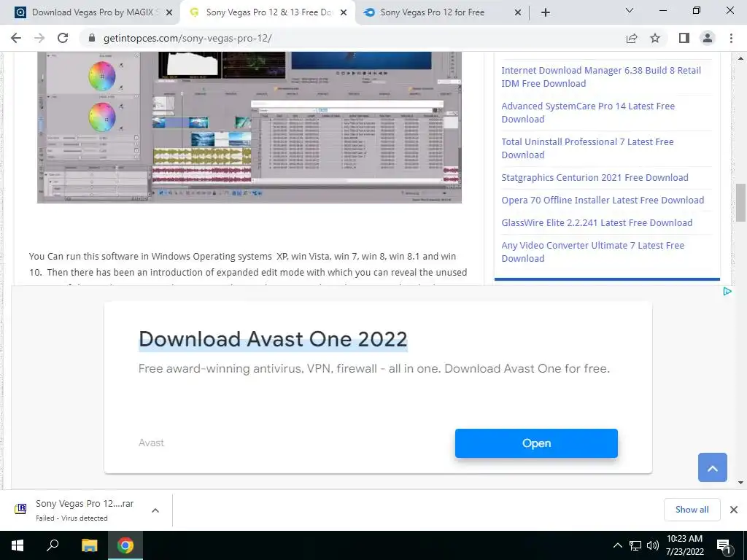
Task: Go back to the previous page
Action: tap(16, 38)
